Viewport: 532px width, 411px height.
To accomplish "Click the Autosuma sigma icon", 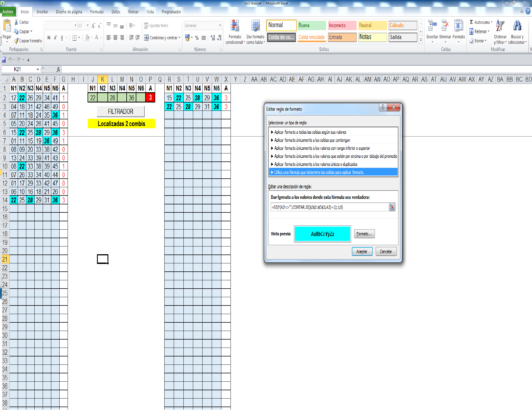I will pos(471,22).
